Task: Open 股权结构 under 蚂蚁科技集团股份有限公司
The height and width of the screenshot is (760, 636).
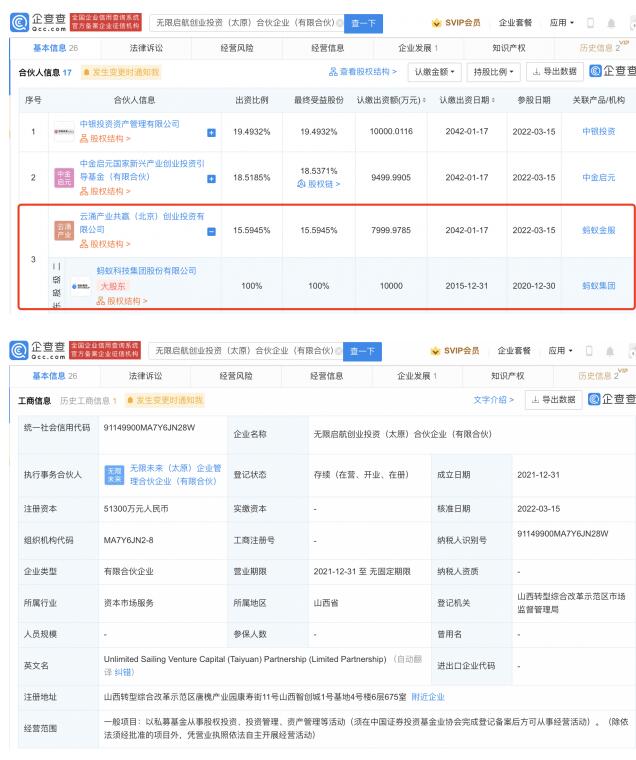Action: coord(122,301)
